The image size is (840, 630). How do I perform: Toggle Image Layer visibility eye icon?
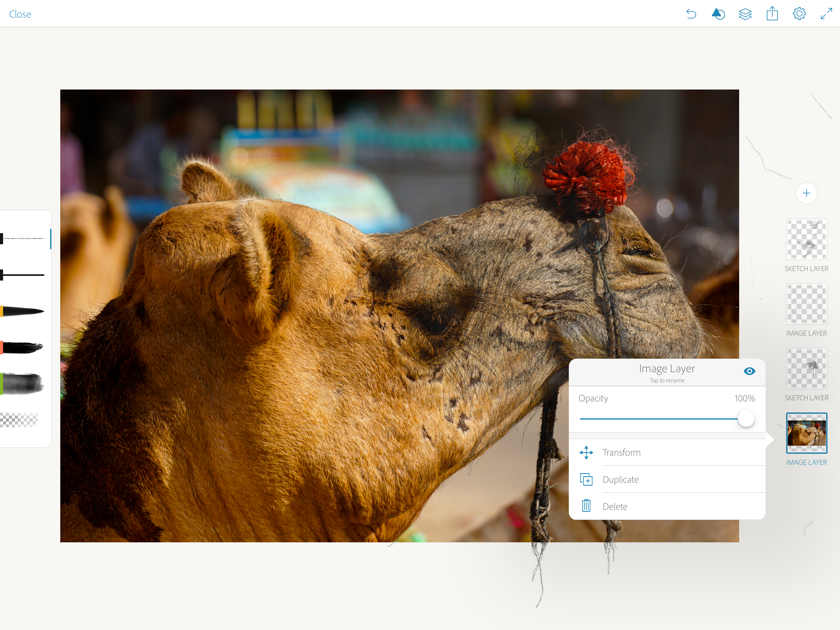[x=749, y=371]
